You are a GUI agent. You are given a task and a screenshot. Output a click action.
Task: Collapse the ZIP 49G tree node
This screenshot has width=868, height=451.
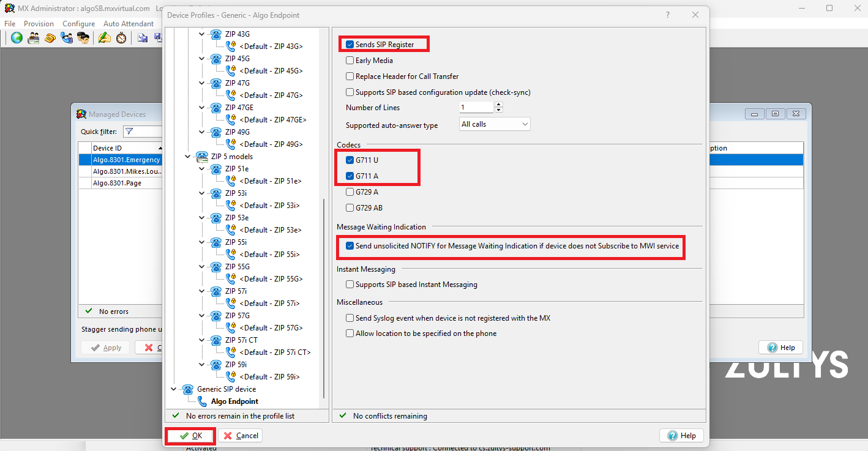point(203,132)
